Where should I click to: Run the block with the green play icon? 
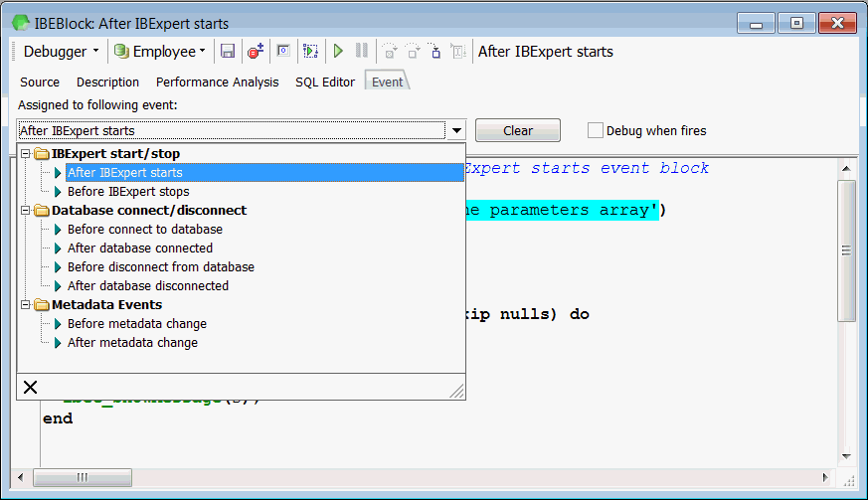coord(338,52)
